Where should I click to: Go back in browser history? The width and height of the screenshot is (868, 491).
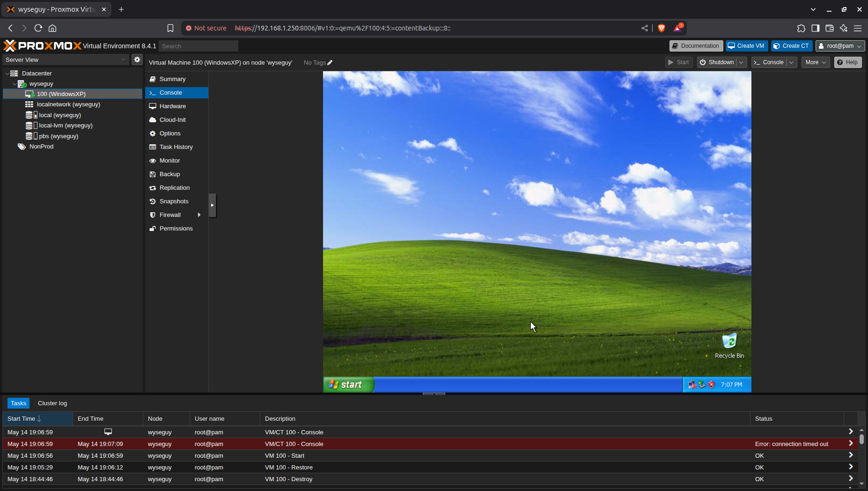tap(10, 28)
